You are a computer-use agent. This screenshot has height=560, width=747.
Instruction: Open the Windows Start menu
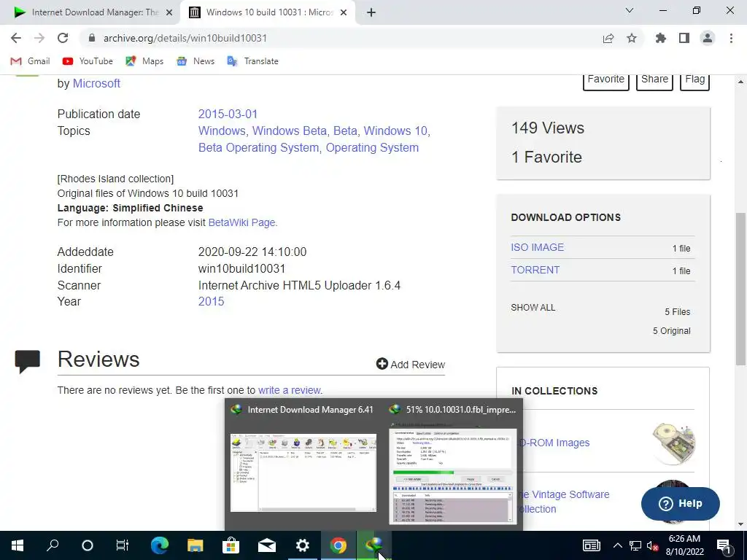[18, 545]
